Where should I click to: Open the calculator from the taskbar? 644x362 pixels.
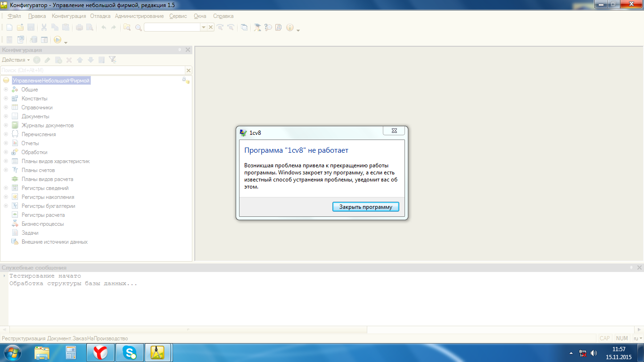click(x=71, y=352)
